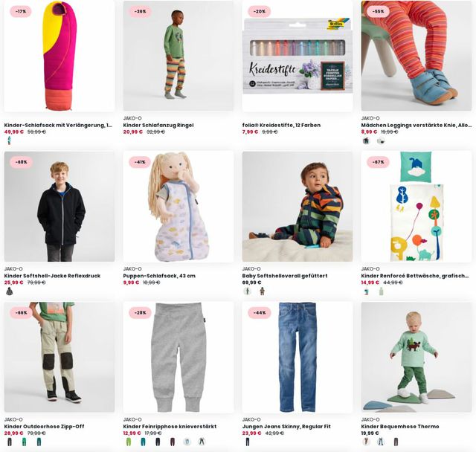Choose the brown Baby Softshelloverall variant icon
Viewport: 476px width, 452px height.
click(x=263, y=291)
